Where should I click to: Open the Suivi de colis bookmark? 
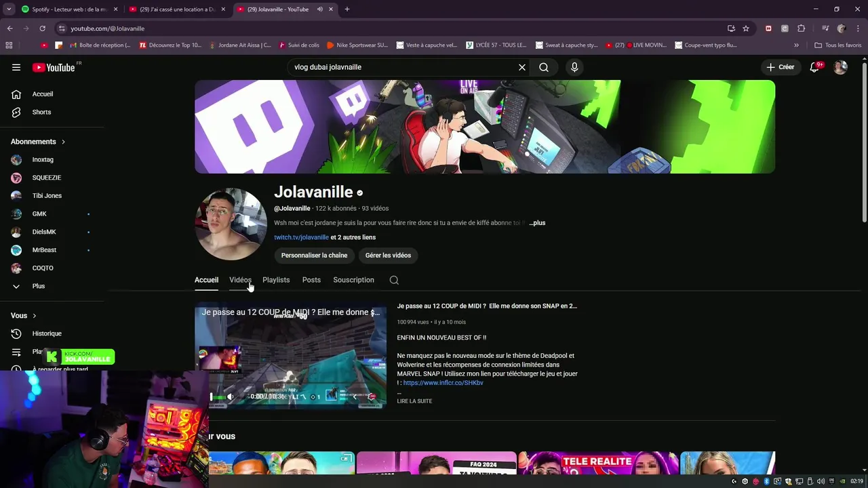click(x=298, y=45)
